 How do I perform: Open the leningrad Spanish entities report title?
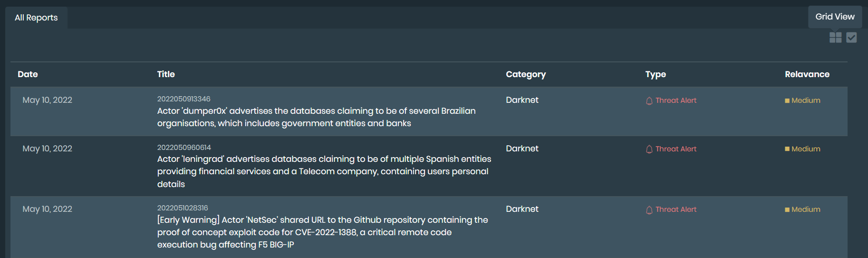[324, 171]
